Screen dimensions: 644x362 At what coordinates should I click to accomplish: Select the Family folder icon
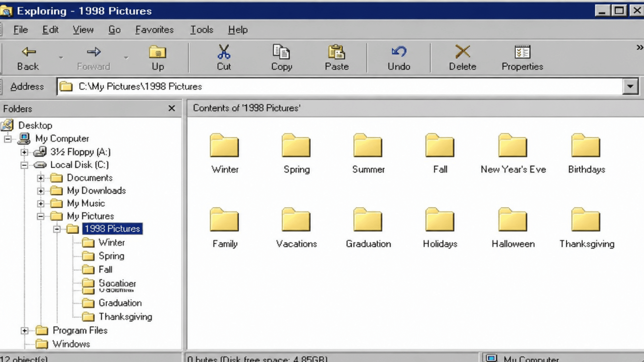click(x=224, y=220)
